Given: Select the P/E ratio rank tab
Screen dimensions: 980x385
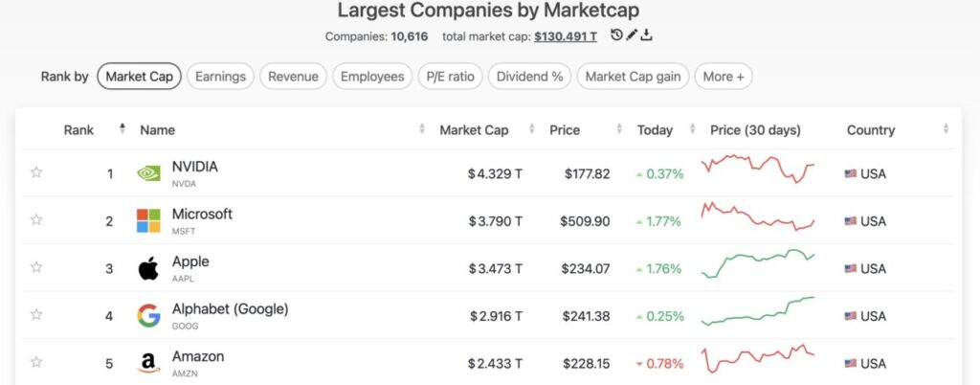Looking at the screenshot, I should coord(450,77).
